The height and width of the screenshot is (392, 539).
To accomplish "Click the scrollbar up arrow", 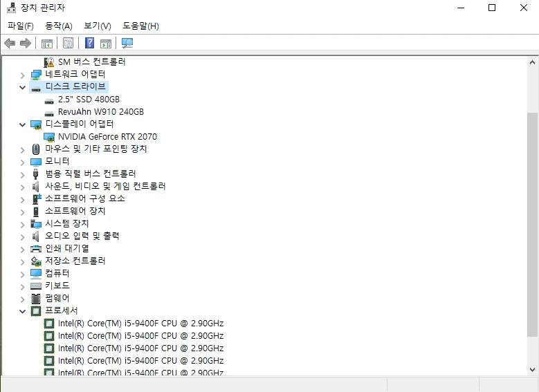I will [532, 62].
